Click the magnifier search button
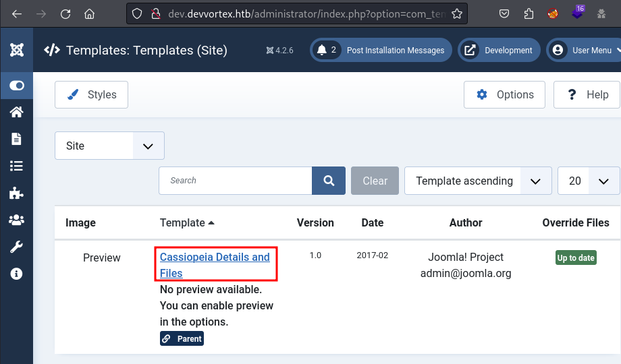 (329, 181)
